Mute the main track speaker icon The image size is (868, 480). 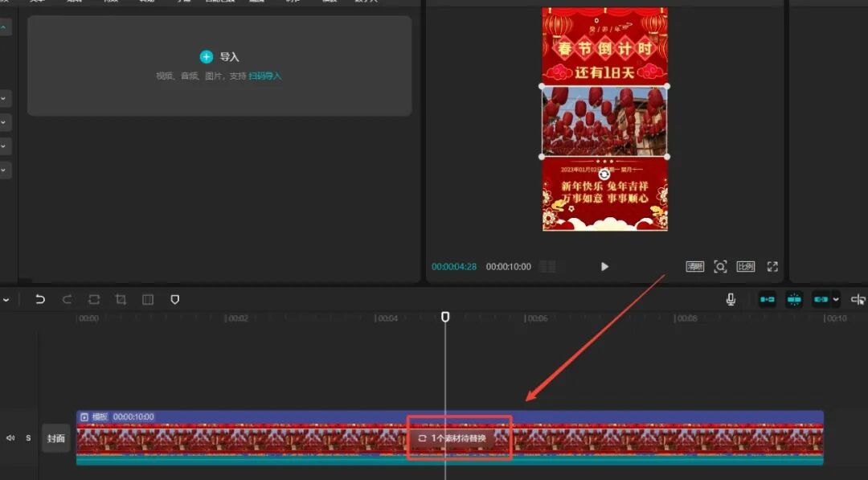click(10, 438)
